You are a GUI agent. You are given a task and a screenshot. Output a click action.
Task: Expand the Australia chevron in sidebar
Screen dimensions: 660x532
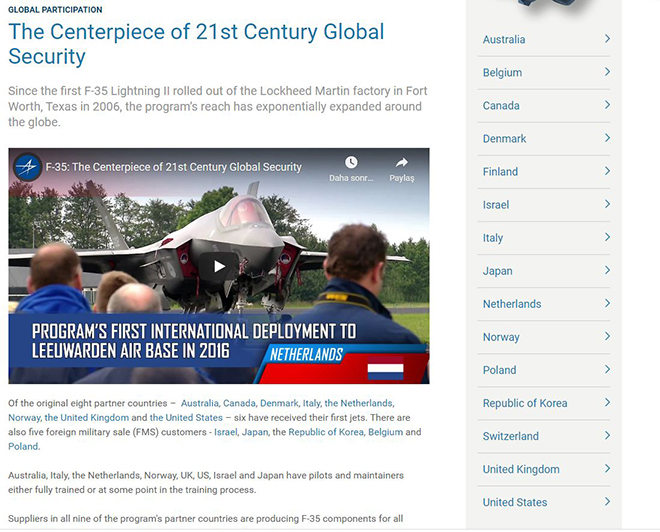607,39
